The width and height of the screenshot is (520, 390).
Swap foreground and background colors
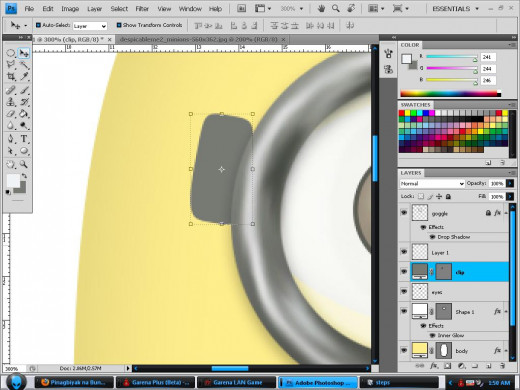(x=24, y=176)
